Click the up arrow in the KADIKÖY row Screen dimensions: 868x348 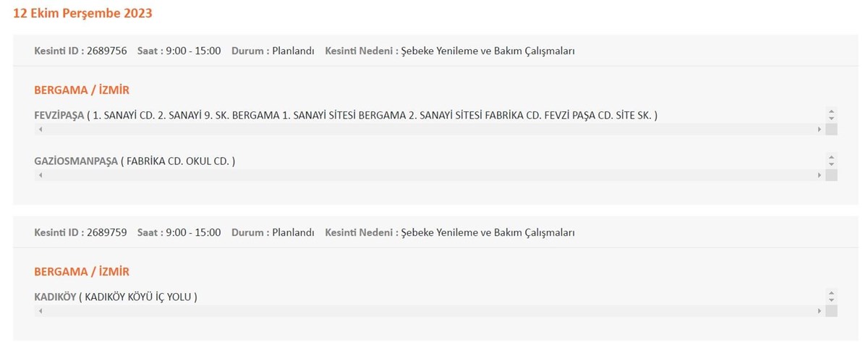tap(831, 293)
